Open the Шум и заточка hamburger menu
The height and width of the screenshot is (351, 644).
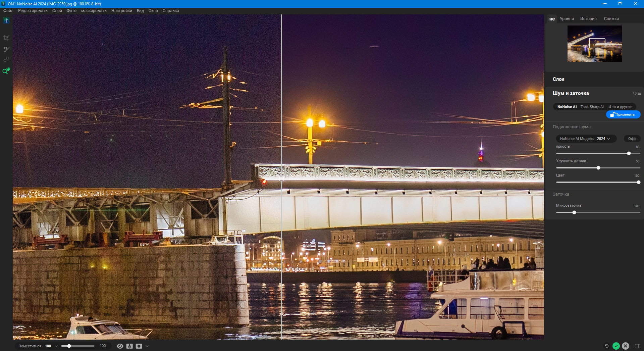[x=640, y=93]
